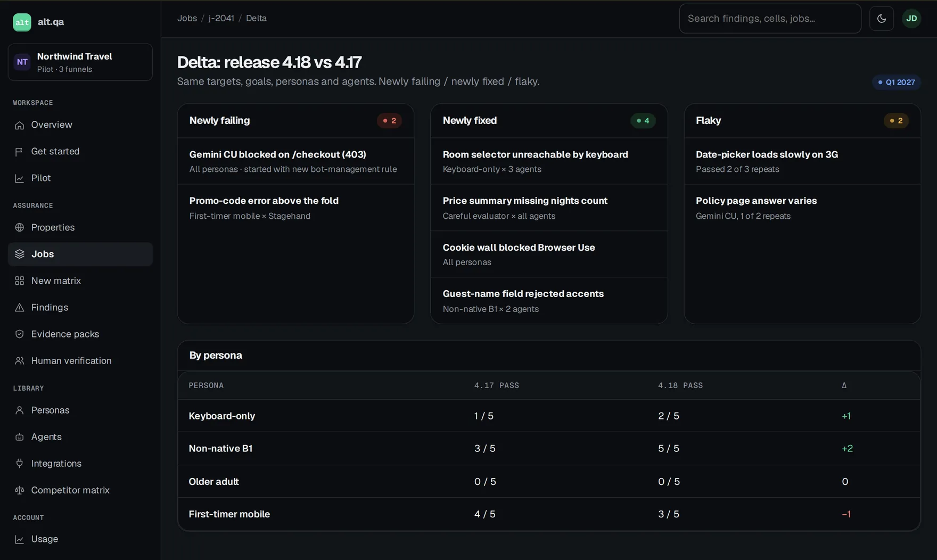Click the Q1 2027 badge

[897, 82]
